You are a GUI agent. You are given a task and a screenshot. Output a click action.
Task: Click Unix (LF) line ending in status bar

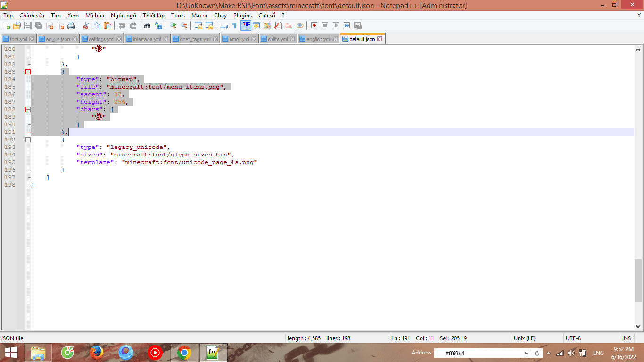tap(525, 338)
